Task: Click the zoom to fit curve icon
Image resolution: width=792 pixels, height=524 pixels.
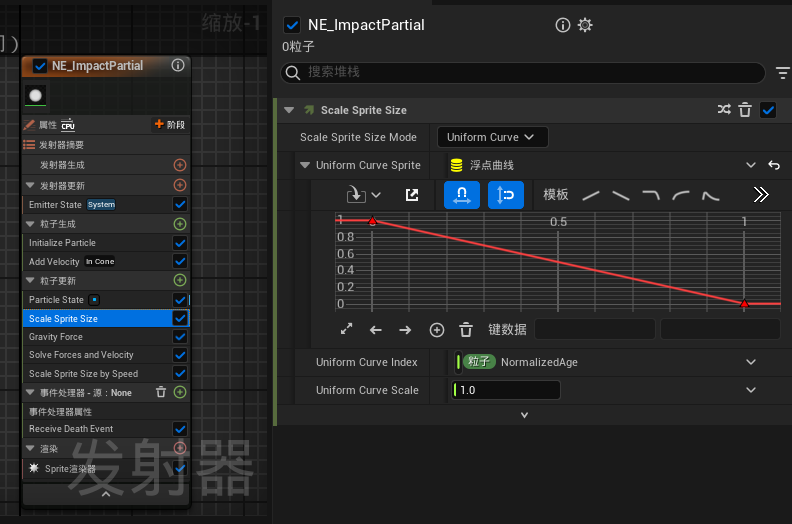Action: tap(346, 329)
